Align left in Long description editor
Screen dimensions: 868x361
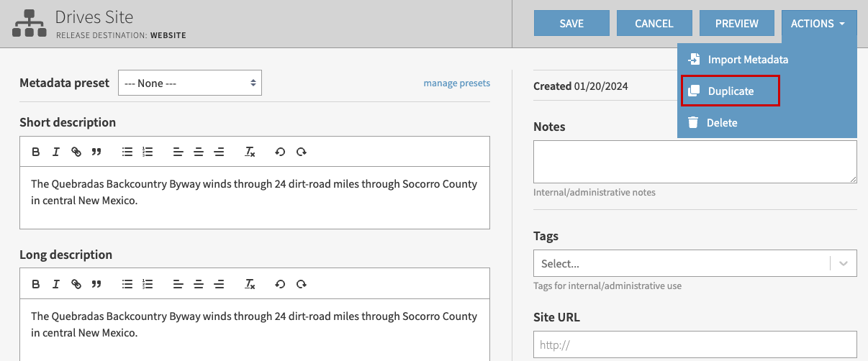178,284
